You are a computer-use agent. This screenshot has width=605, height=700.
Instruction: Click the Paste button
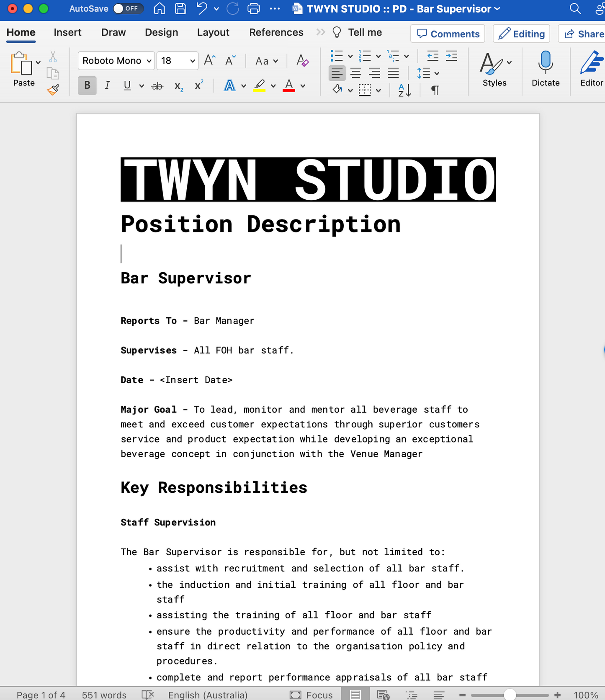coord(21,69)
